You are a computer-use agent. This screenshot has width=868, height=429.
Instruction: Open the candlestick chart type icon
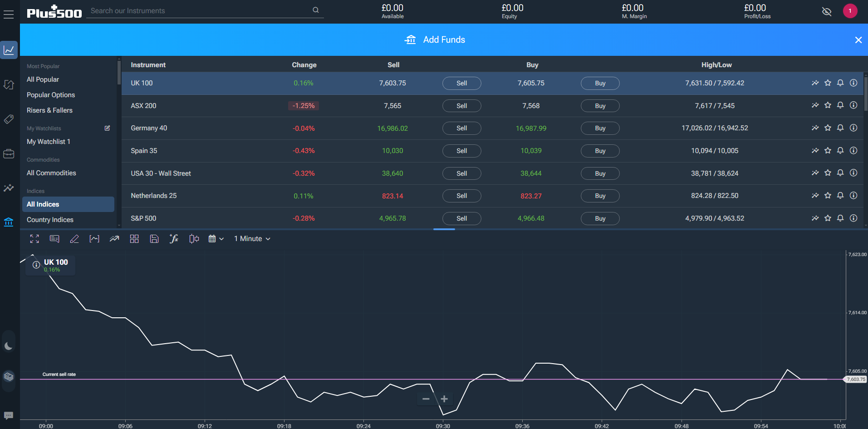point(194,239)
